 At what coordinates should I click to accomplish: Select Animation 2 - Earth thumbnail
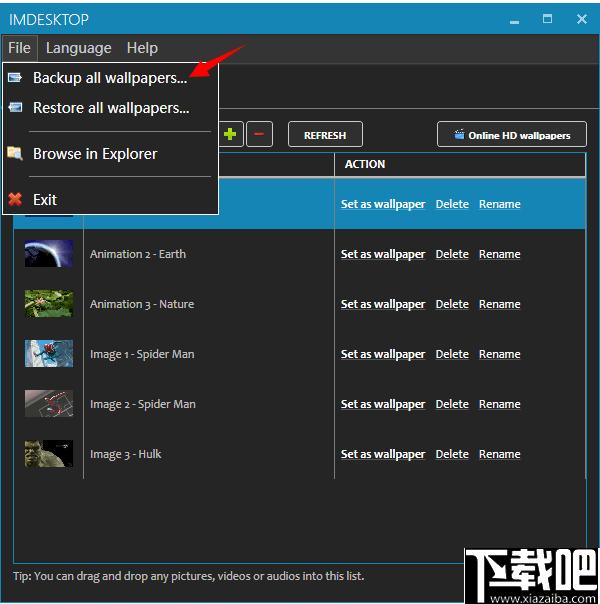[x=49, y=254]
